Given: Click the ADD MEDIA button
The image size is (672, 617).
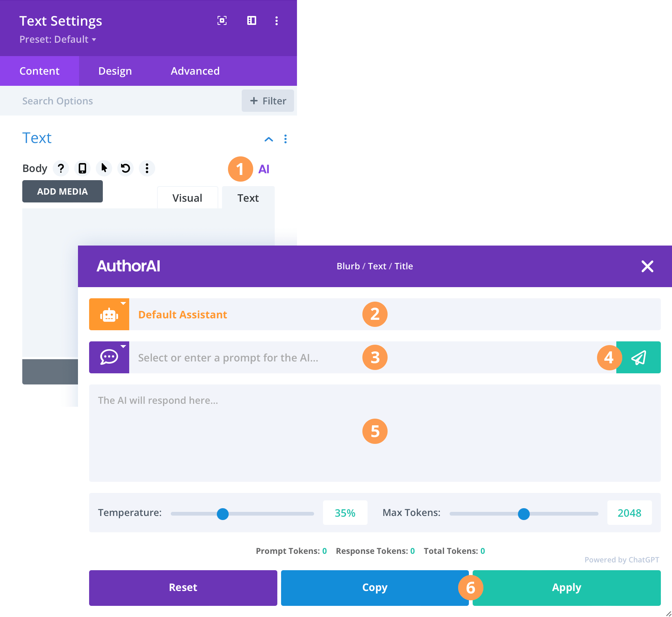Looking at the screenshot, I should (62, 191).
